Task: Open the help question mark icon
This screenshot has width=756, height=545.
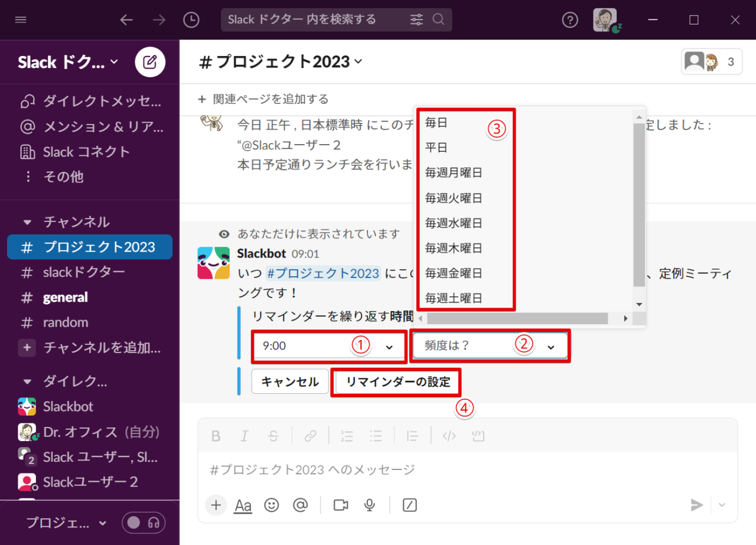Action: click(x=569, y=19)
